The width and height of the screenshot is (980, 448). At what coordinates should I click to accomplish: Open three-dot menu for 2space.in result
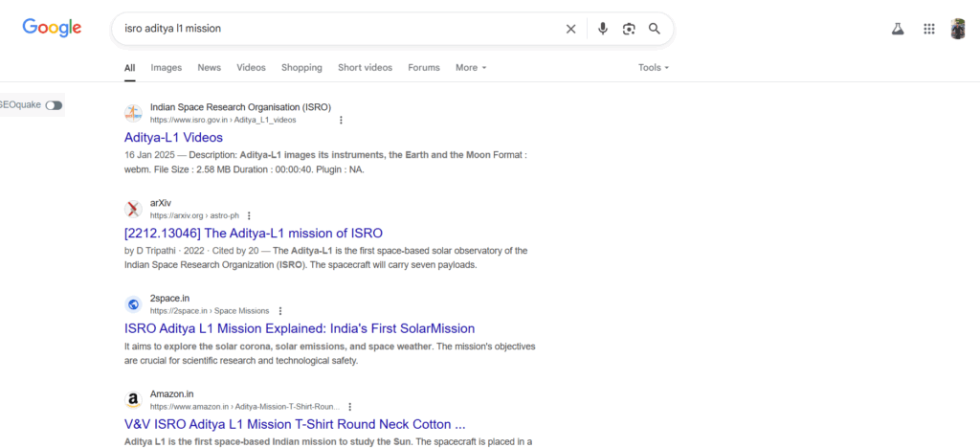point(280,310)
